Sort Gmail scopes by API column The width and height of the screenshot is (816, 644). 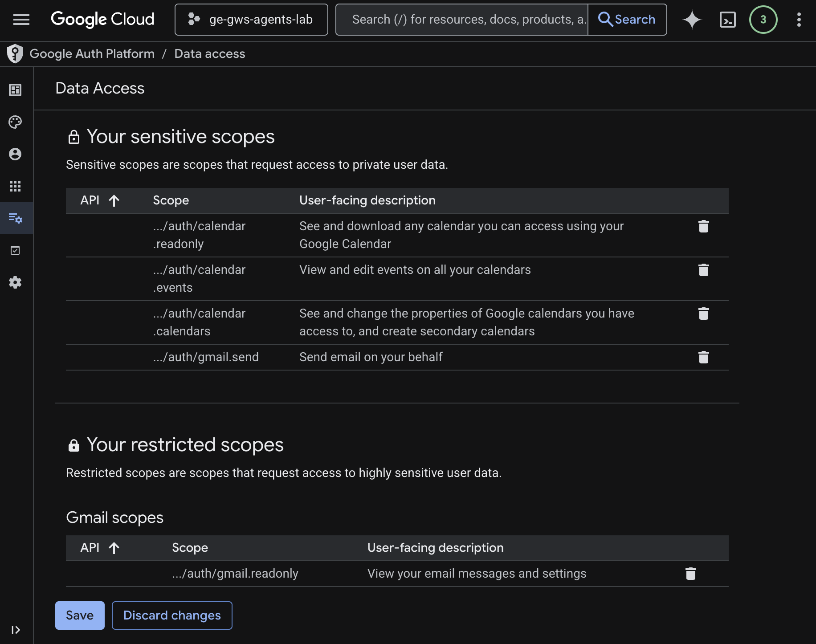100,548
